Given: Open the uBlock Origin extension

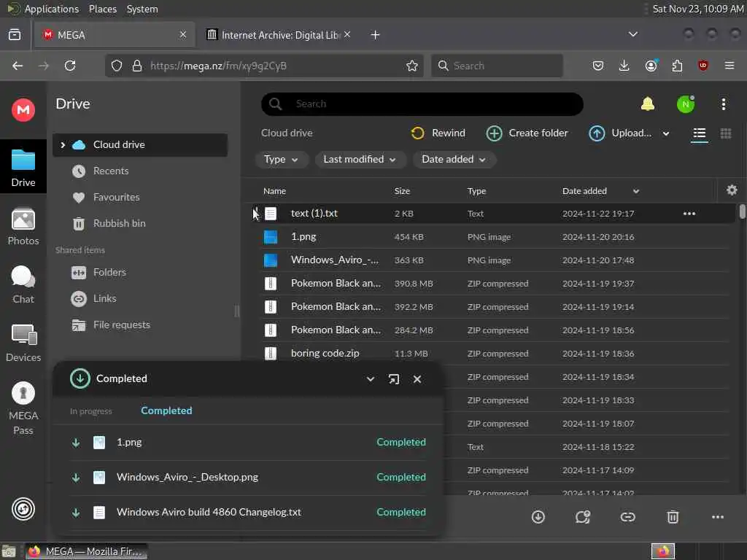Looking at the screenshot, I should (703, 66).
